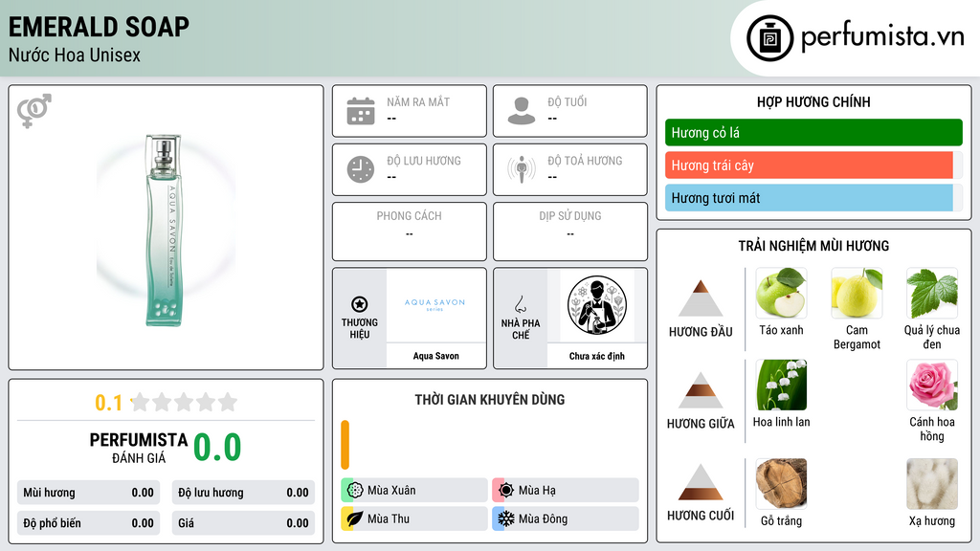Click the Hương giữa pyramid icon
The height and width of the screenshot is (551, 980).
point(701,390)
